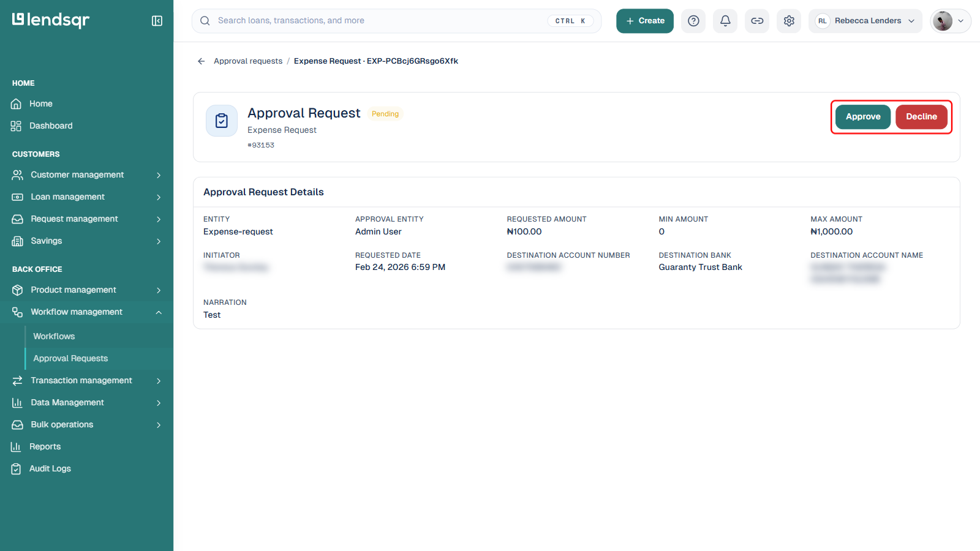Approve the expense request
Viewport: 980px width, 551px height.
[863, 117]
